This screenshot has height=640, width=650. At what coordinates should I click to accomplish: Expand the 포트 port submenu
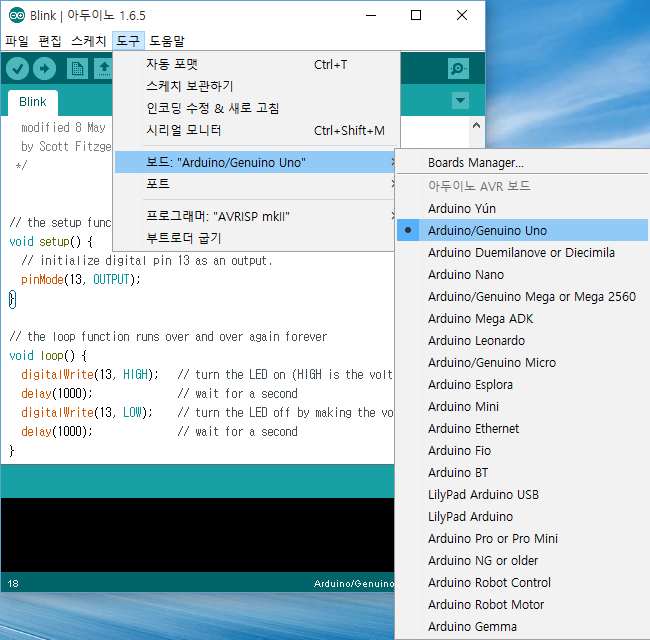(255, 184)
